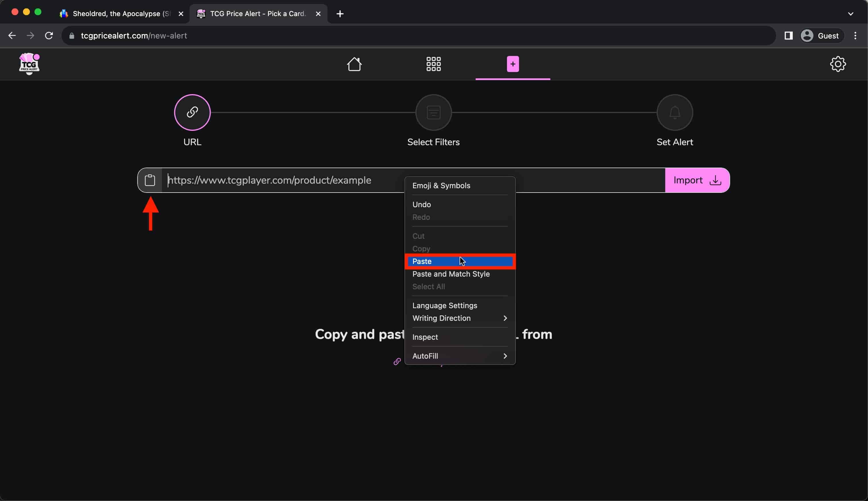Image resolution: width=868 pixels, height=501 pixels.
Task: Click the Select Filters step icon
Action: [x=433, y=112]
